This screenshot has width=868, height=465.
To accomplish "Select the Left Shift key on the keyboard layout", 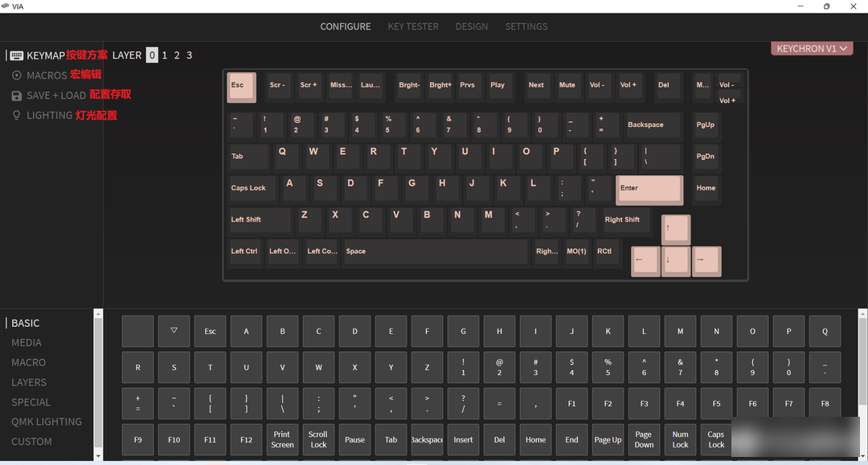I will (259, 220).
